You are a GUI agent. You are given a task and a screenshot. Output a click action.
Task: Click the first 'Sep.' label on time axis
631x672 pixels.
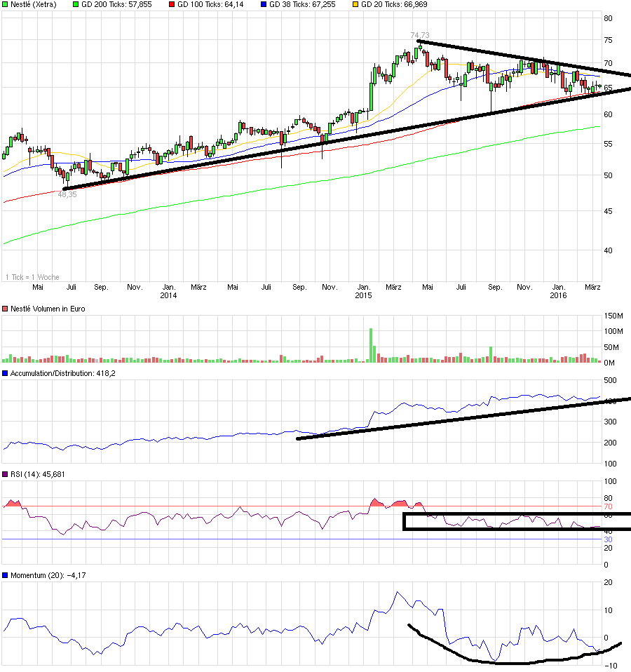click(x=101, y=287)
